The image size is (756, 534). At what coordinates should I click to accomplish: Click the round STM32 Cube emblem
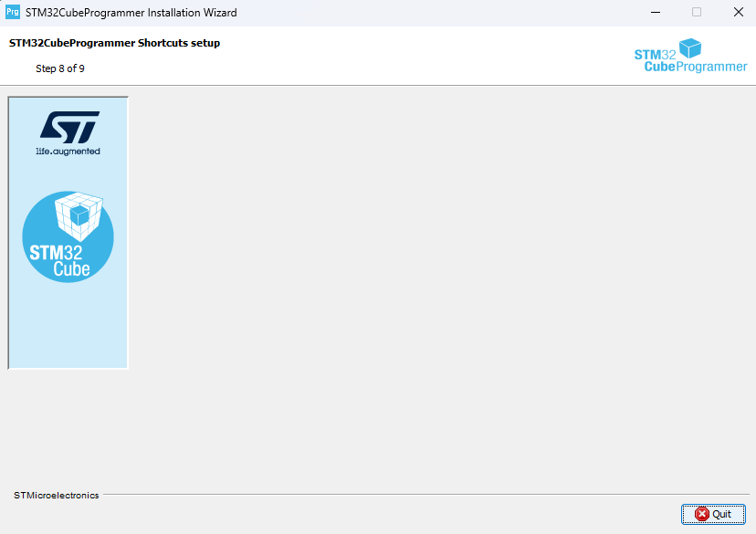tap(68, 236)
